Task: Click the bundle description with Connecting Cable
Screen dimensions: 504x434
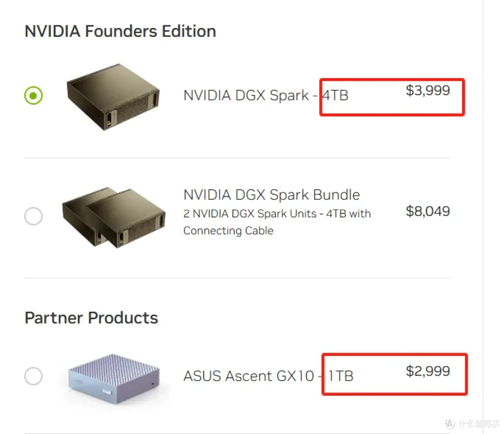Action: click(277, 222)
